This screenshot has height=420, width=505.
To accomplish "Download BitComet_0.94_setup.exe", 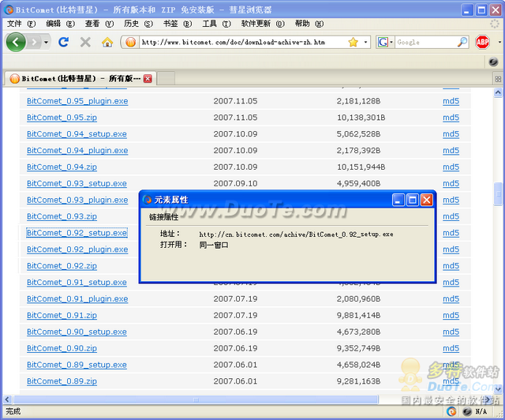I will 77,133.
